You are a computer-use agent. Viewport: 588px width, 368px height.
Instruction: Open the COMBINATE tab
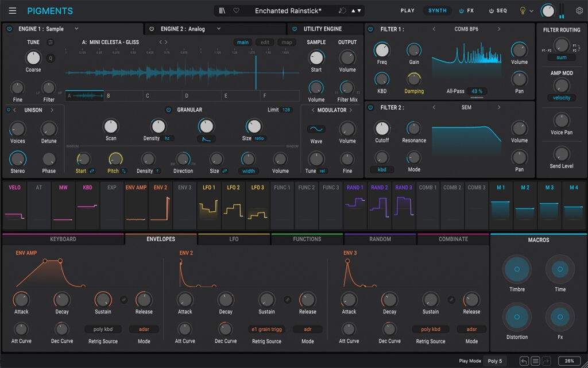click(453, 239)
